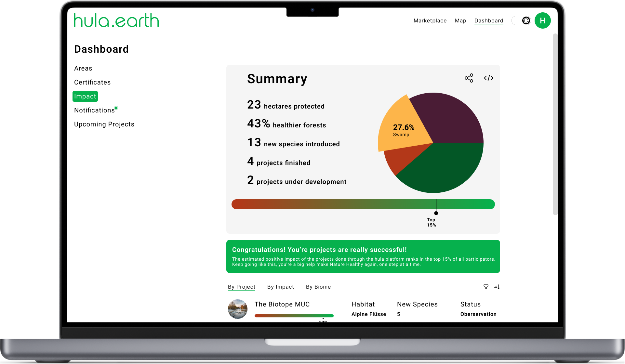Click the camera icon inside the toggle switch

(526, 20)
